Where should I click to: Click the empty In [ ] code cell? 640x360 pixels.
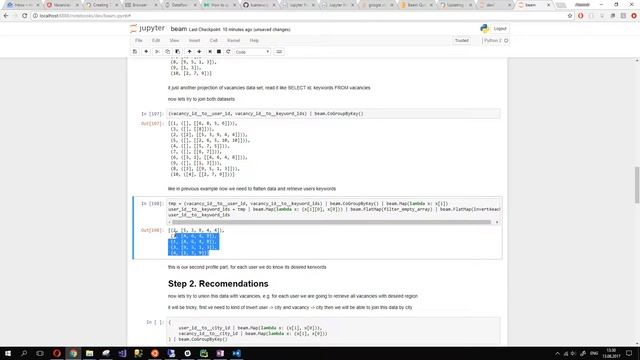334,331
